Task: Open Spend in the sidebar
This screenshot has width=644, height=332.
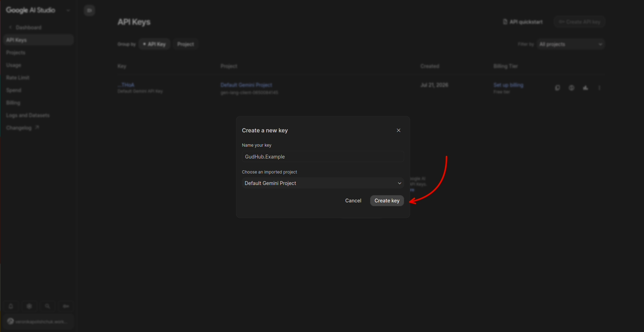Action: [x=14, y=90]
